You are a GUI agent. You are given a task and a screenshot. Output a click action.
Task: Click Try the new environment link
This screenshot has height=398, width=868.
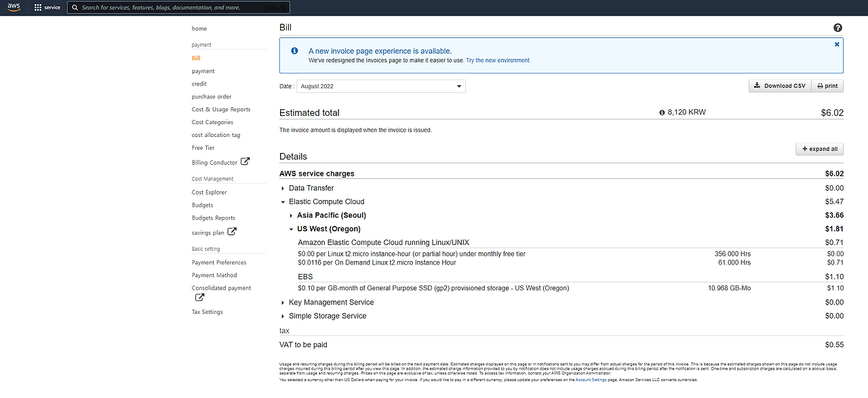498,60
